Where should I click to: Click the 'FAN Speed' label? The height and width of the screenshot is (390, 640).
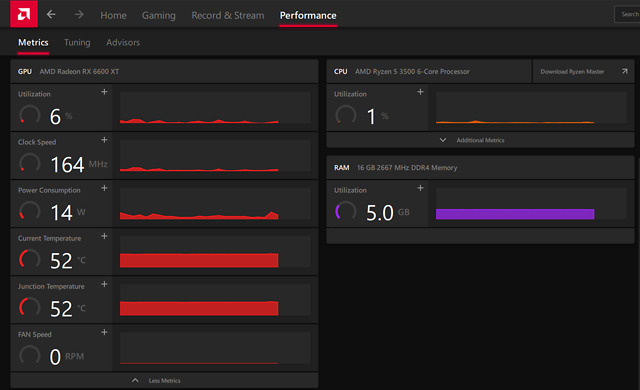[x=35, y=335]
